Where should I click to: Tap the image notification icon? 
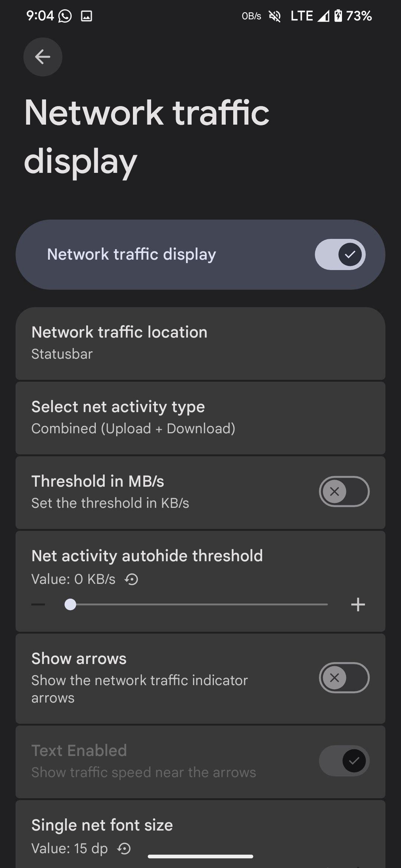pyautogui.click(x=87, y=16)
